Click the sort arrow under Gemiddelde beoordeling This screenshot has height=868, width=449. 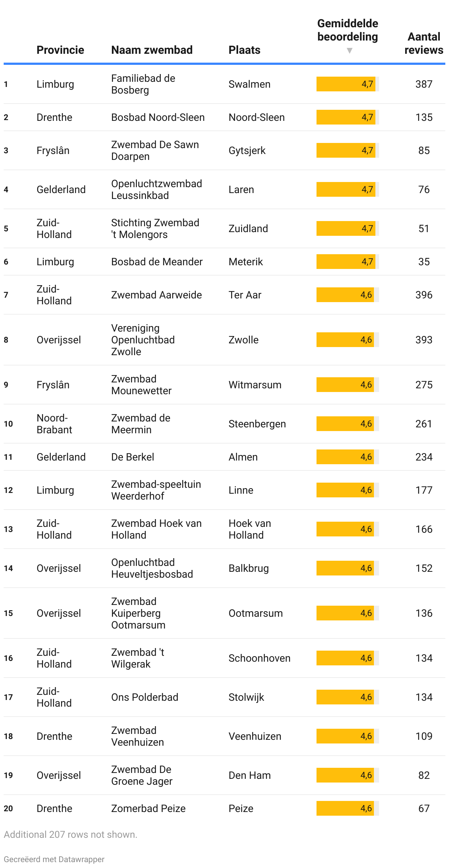tap(349, 51)
